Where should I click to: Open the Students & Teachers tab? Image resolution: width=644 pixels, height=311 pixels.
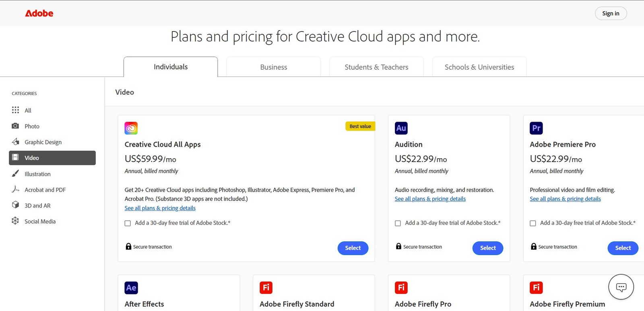(376, 67)
